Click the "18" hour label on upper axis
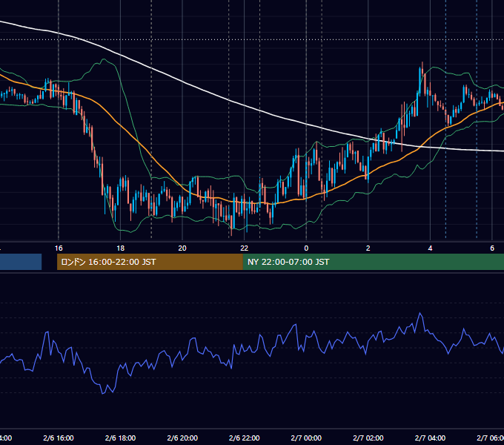 [121, 248]
